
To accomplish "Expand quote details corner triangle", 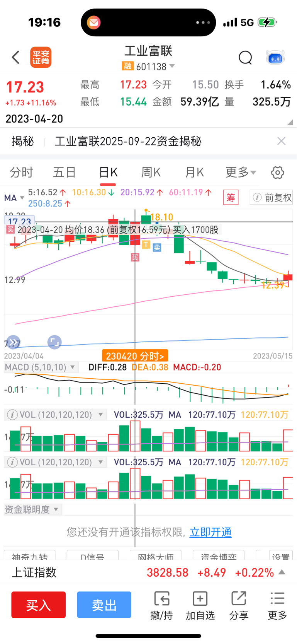I will click(x=290, y=122).
